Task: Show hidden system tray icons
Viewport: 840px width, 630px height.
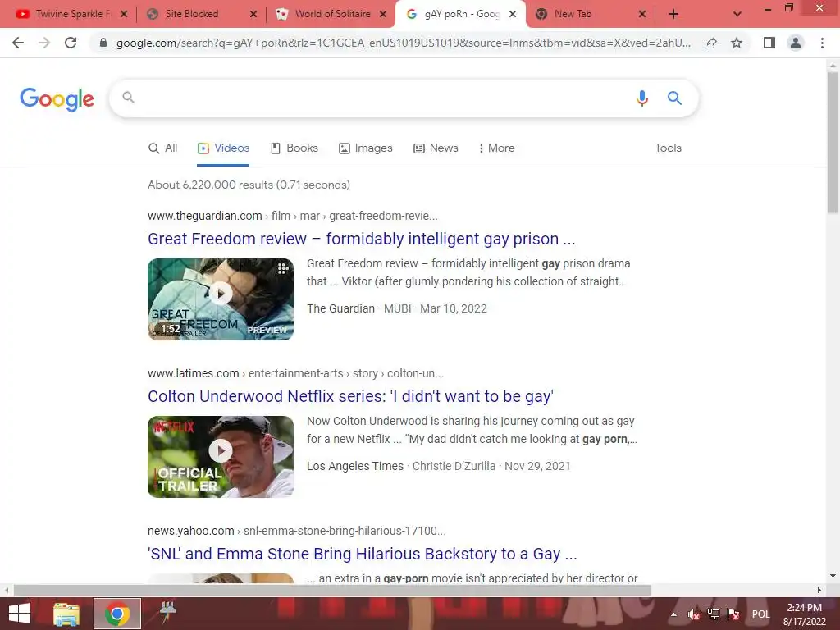Action: 673,614
